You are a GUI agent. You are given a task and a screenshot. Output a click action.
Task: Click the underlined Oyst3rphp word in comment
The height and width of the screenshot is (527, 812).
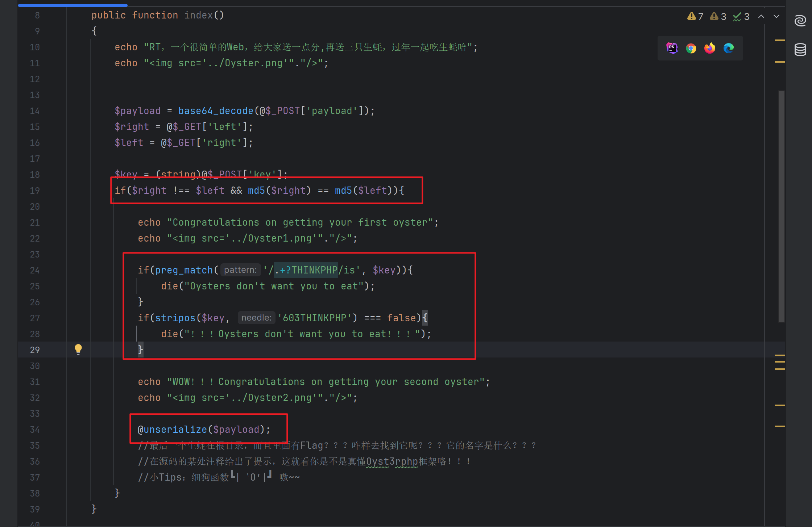pyautogui.click(x=392, y=461)
